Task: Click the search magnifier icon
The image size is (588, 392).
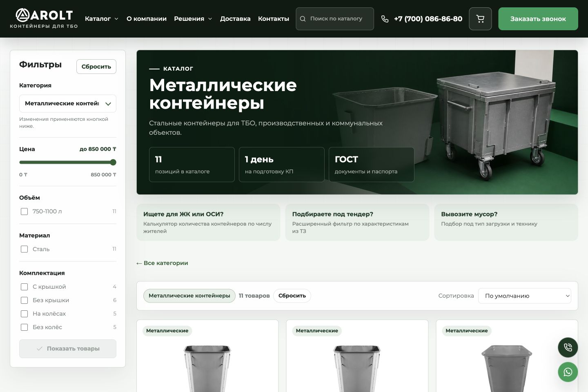Action: [x=303, y=19]
